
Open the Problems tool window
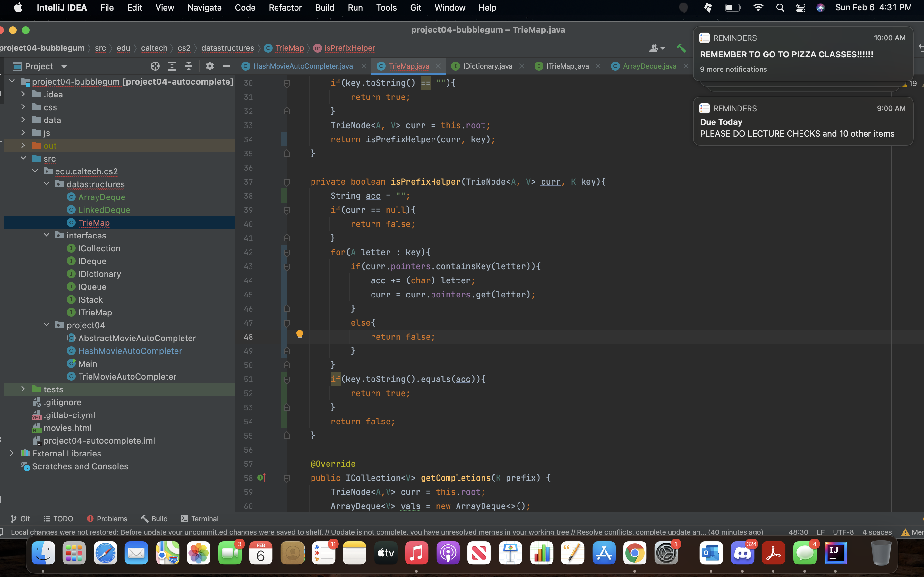coord(107,519)
